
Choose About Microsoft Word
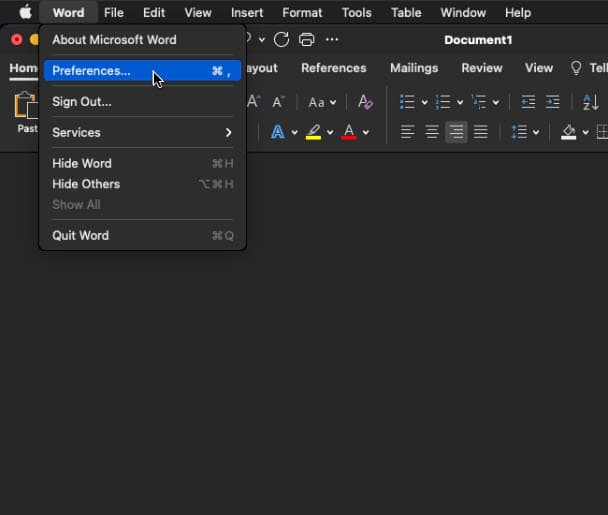142,40
